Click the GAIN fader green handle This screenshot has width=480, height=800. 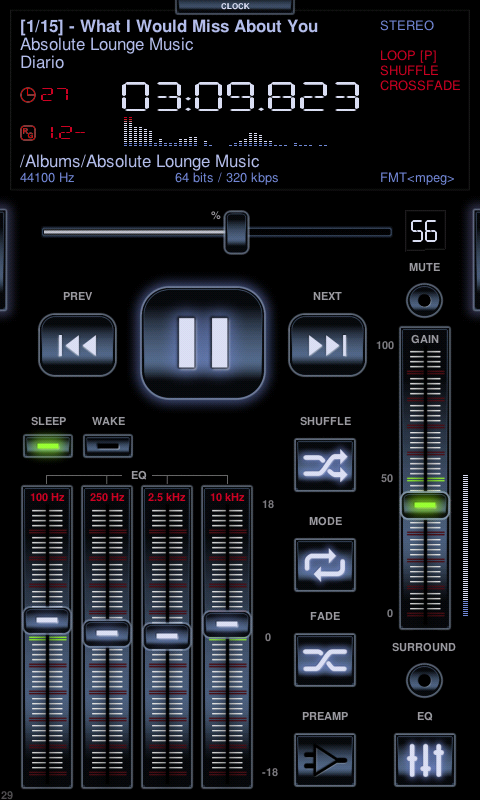[425, 505]
